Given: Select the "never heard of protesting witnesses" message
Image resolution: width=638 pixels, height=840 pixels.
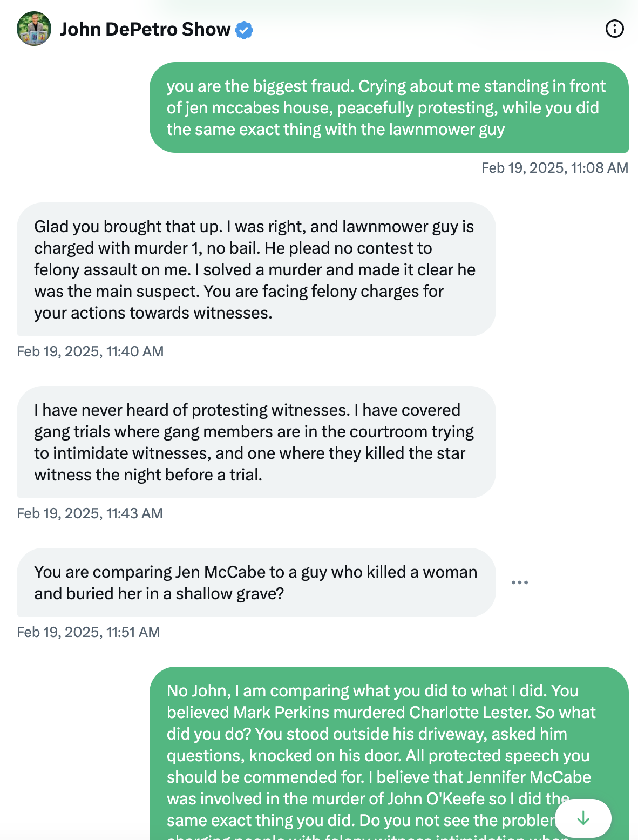Looking at the screenshot, I should 256,442.
